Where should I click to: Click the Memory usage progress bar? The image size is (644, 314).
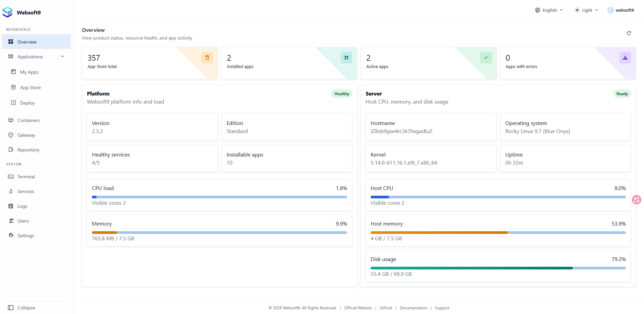click(219, 233)
